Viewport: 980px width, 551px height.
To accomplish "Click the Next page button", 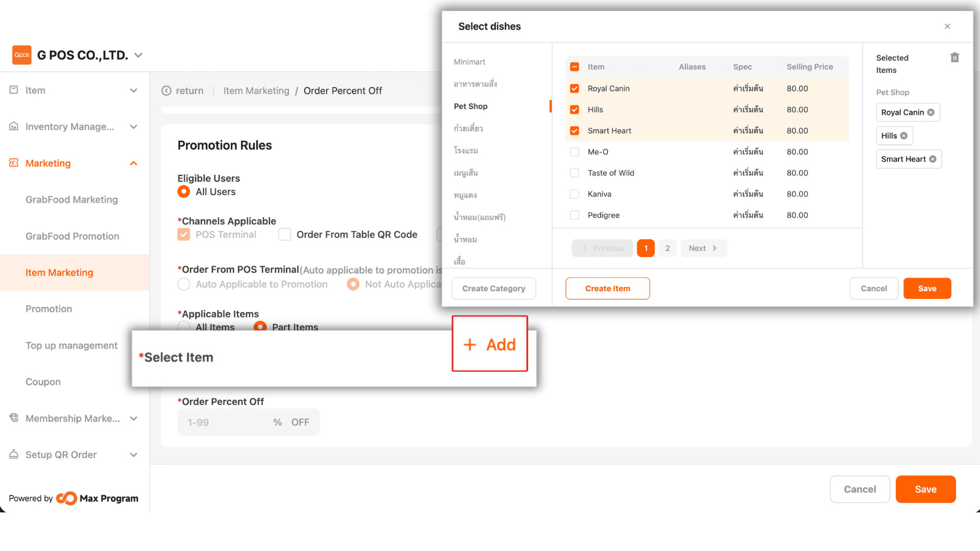I will (703, 248).
